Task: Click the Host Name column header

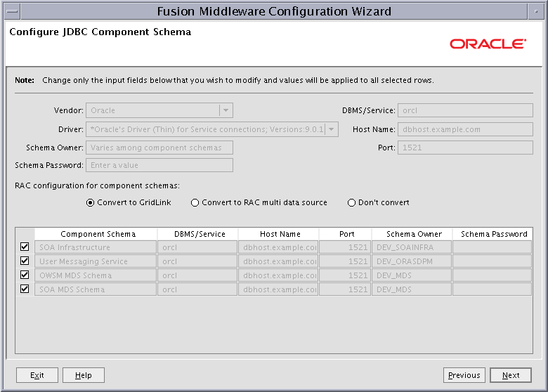Action: [x=278, y=234]
